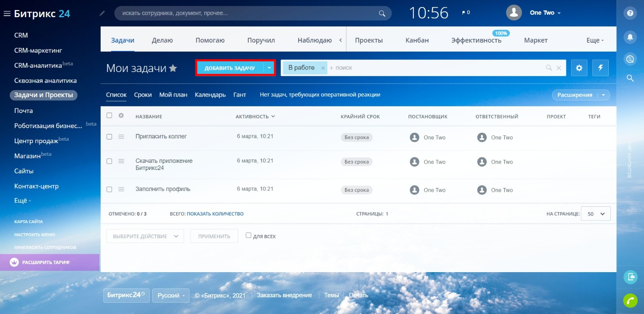
Task: Click the search icon in the right sidebar
Action: pyautogui.click(x=630, y=78)
